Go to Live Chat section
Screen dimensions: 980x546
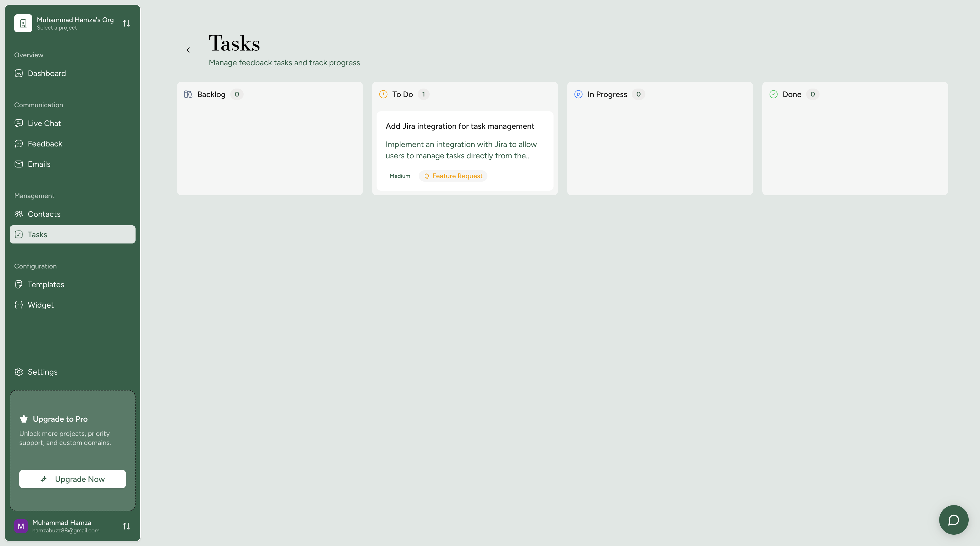click(x=44, y=123)
